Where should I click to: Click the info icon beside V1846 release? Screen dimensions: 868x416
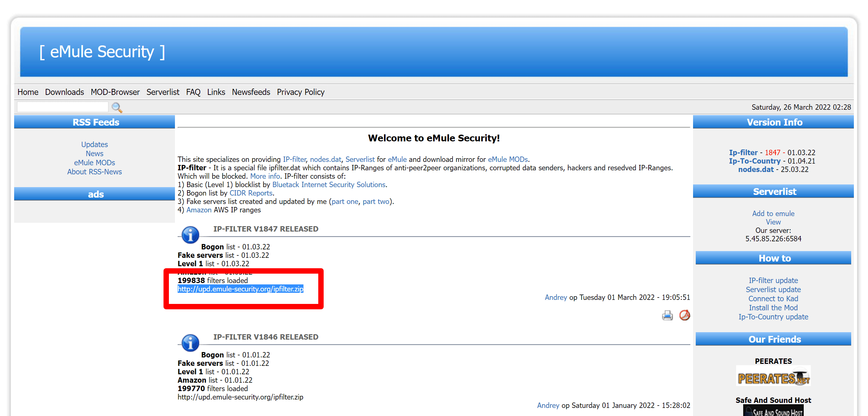tap(190, 343)
